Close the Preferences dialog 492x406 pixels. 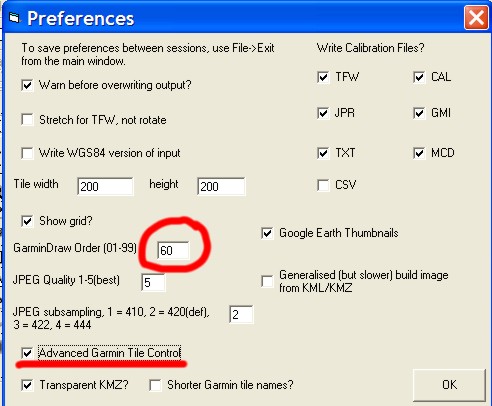point(476,18)
